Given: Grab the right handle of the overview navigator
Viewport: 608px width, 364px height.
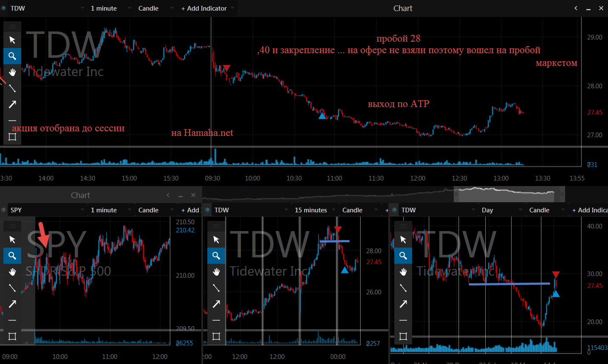Looking at the screenshot, I should [x=562, y=194].
